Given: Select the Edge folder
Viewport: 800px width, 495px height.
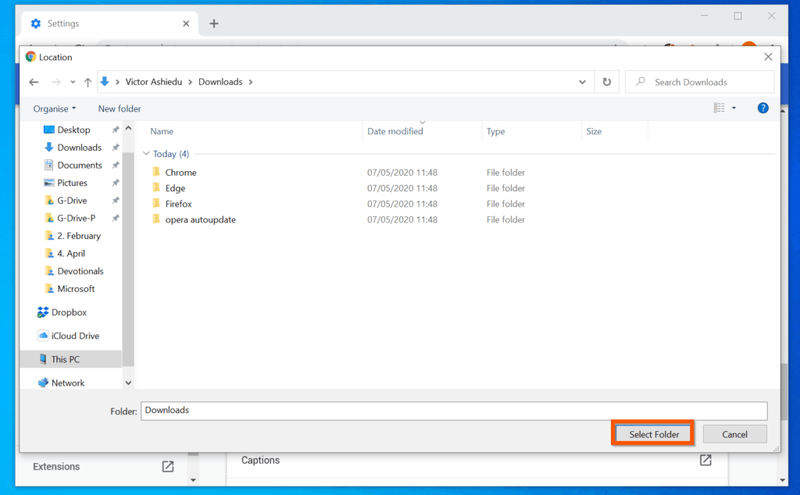Looking at the screenshot, I should [x=175, y=188].
